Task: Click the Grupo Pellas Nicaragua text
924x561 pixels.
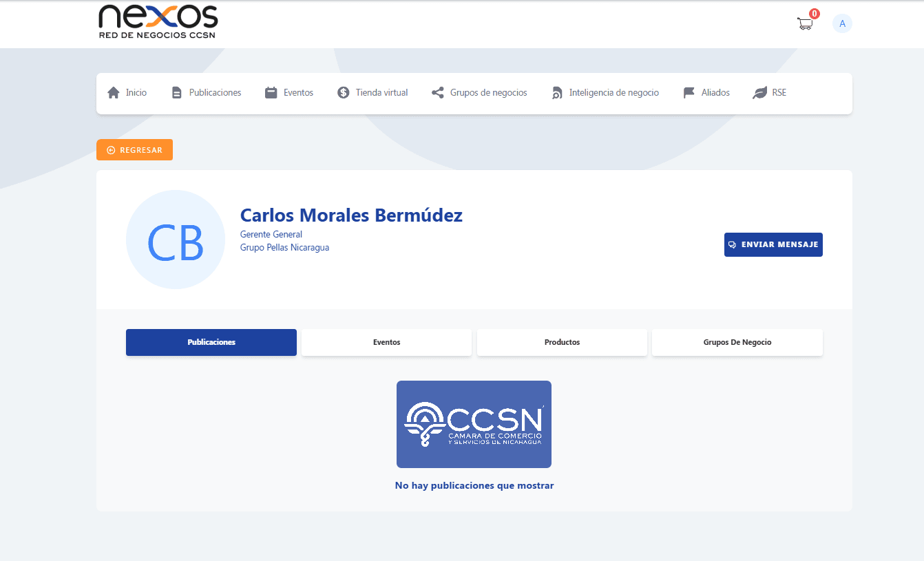Action: point(284,248)
